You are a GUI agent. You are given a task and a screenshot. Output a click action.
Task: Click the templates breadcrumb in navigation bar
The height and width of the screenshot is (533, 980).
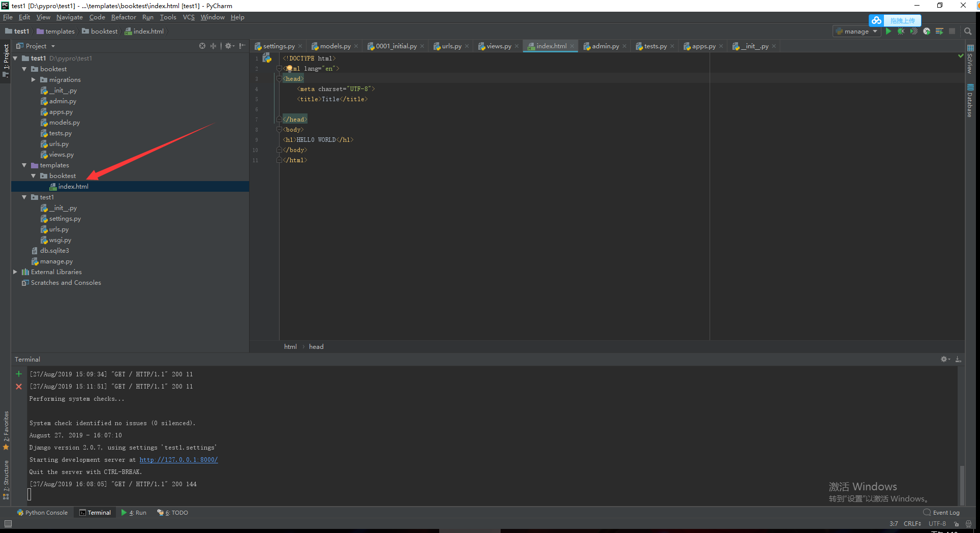[55, 32]
